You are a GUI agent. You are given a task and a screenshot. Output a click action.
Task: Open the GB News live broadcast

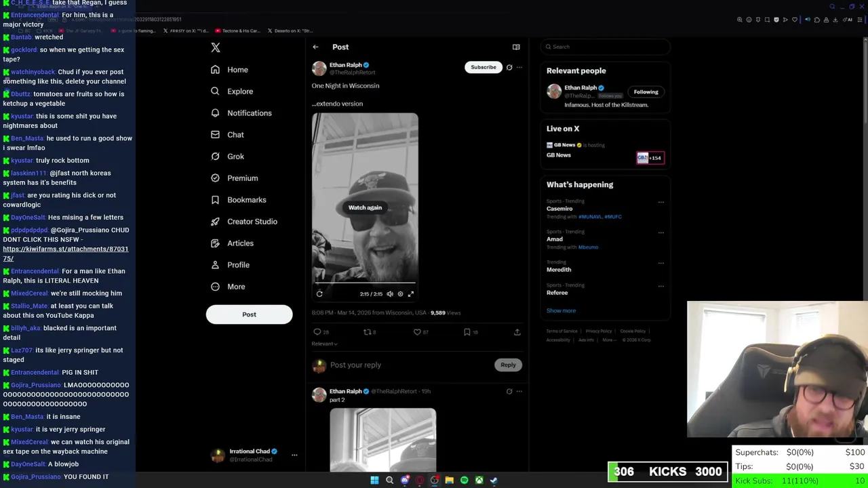[606, 152]
